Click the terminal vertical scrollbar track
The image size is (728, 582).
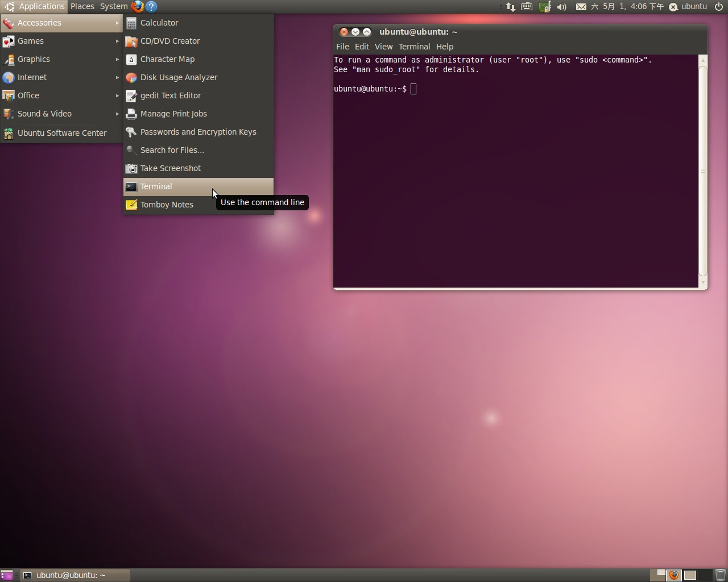(703, 171)
